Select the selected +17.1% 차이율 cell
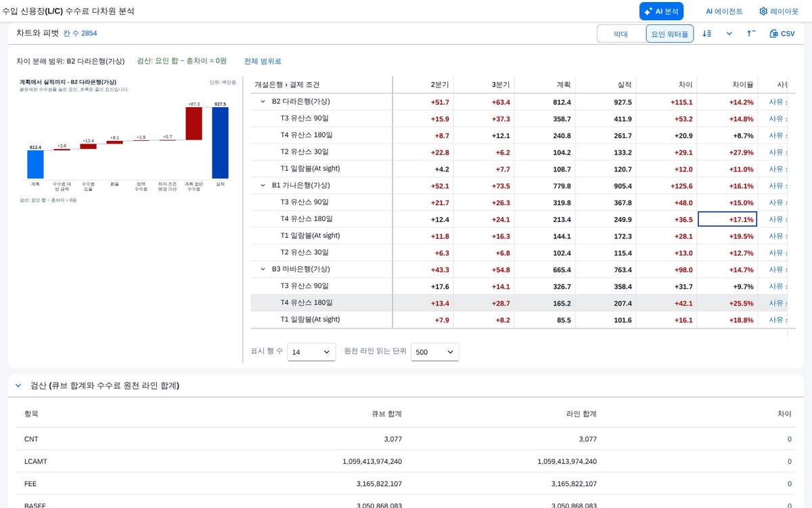Viewport: 812px width, 508px height. [x=727, y=219]
